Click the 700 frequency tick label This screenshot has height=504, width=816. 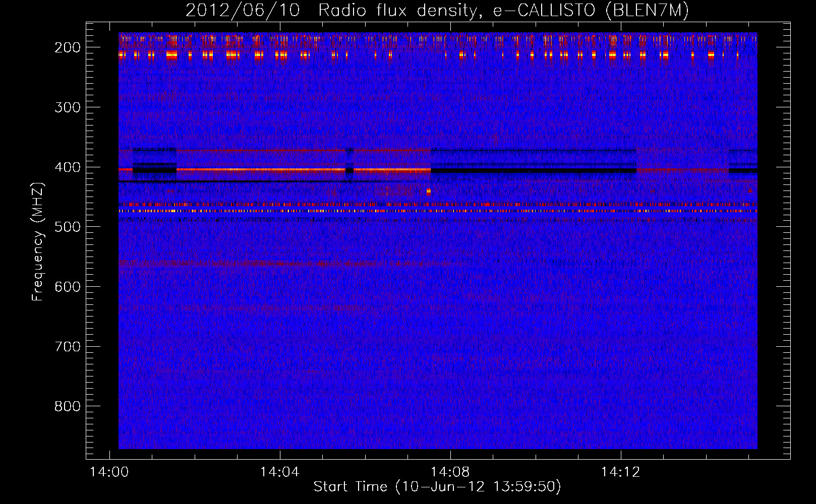point(68,347)
